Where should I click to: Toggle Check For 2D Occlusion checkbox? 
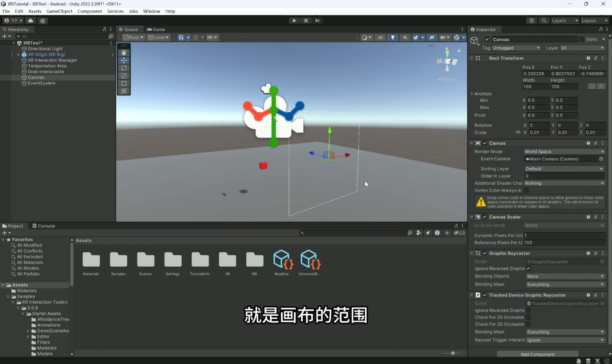point(528,317)
